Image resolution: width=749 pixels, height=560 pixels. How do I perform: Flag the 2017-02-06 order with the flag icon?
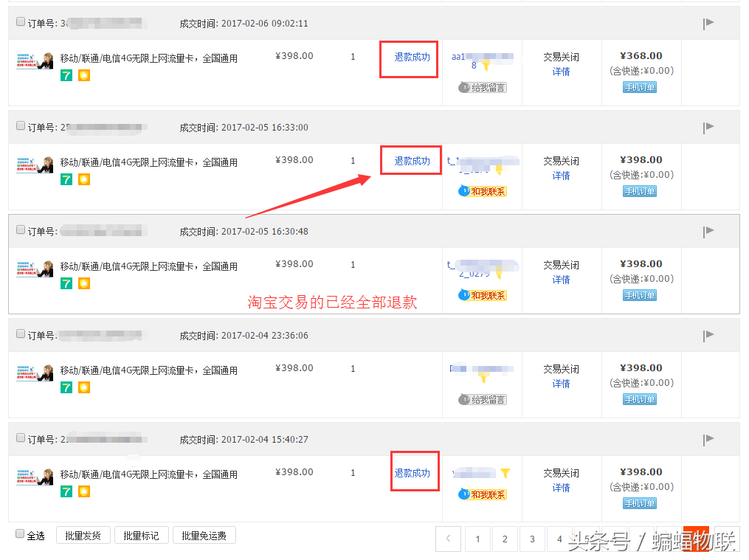(x=708, y=22)
